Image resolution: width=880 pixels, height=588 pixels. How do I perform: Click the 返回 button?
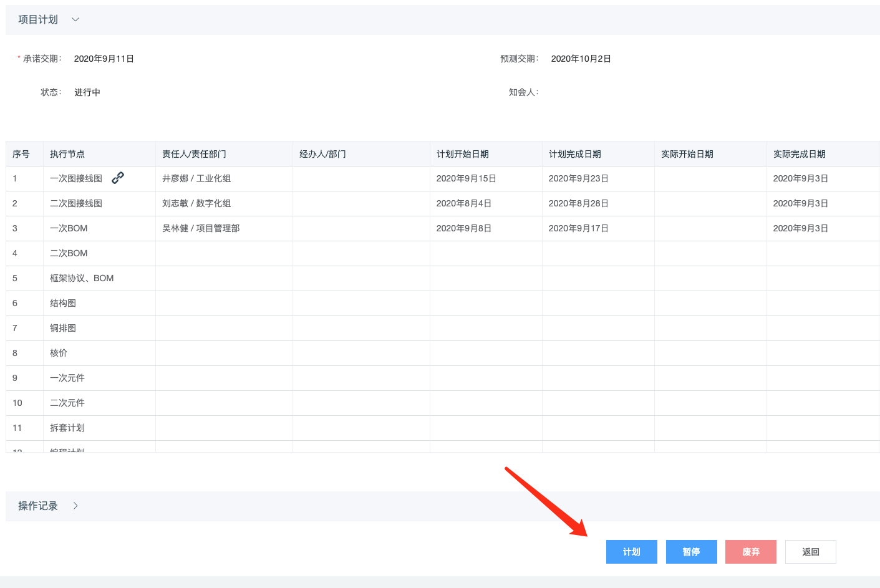(810, 552)
